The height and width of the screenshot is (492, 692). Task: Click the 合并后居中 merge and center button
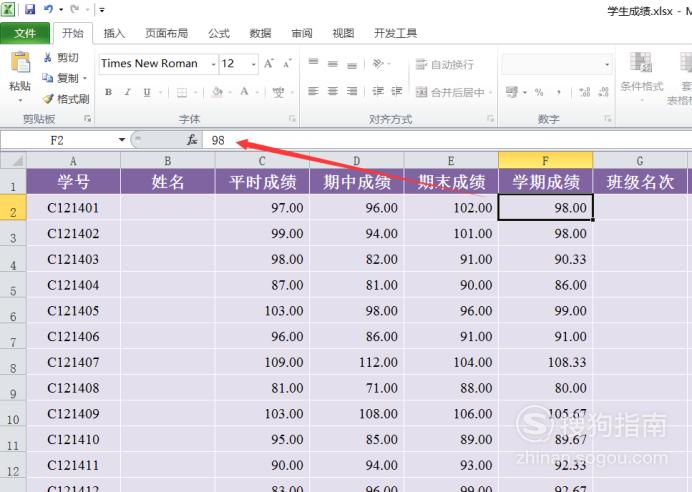[x=451, y=92]
